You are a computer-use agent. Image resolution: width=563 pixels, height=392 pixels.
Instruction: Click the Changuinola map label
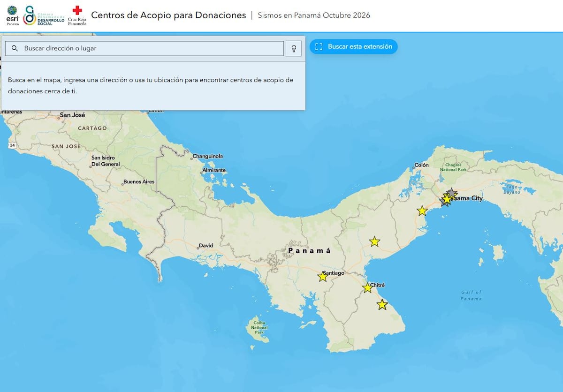coord(208,156)
